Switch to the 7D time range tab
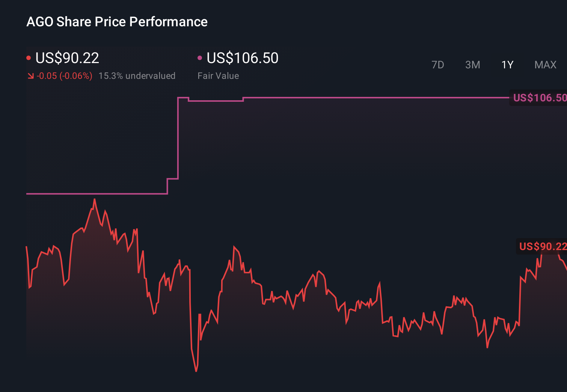 (x=438, y=65)
